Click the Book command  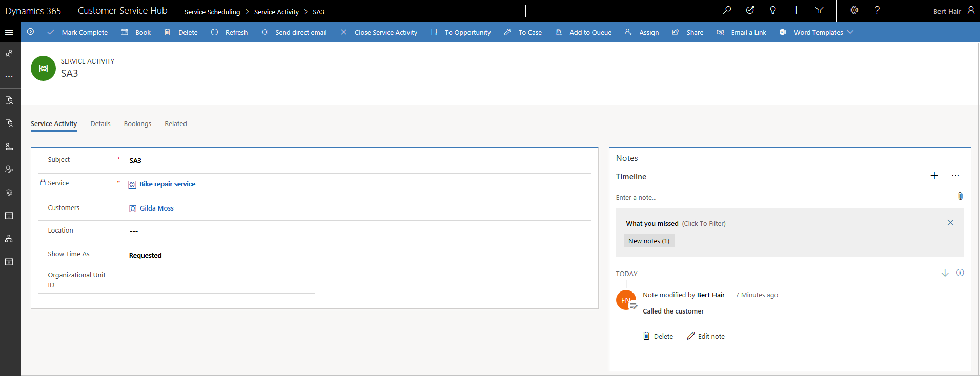point(136,32)
